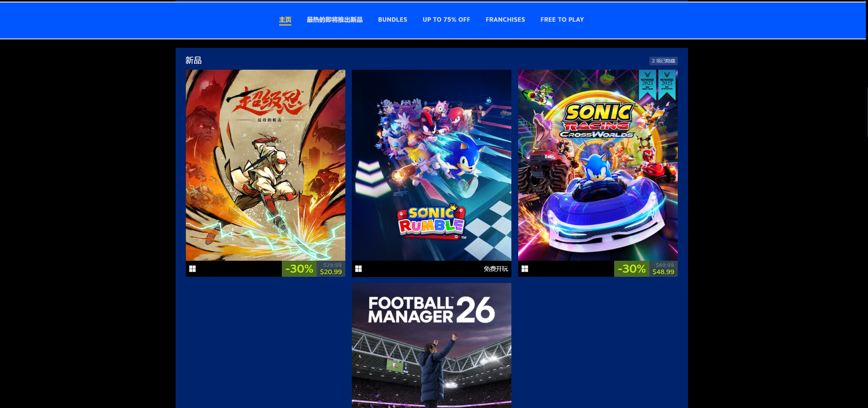This screenshot has height=408, width=868.
Task: Go to UP TO 75% OFF tab
Action: (446, 20)
